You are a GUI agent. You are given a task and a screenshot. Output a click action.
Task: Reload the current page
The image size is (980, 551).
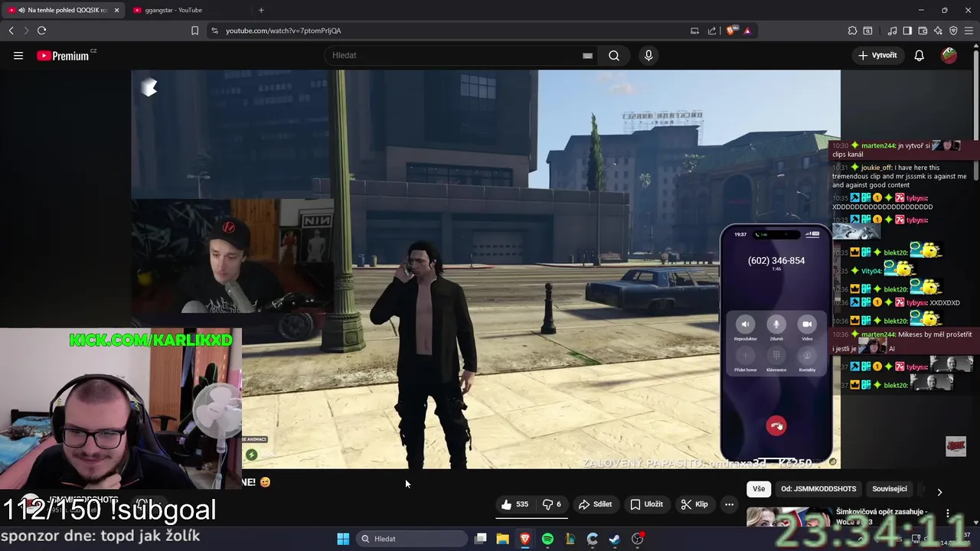(41, 31)
